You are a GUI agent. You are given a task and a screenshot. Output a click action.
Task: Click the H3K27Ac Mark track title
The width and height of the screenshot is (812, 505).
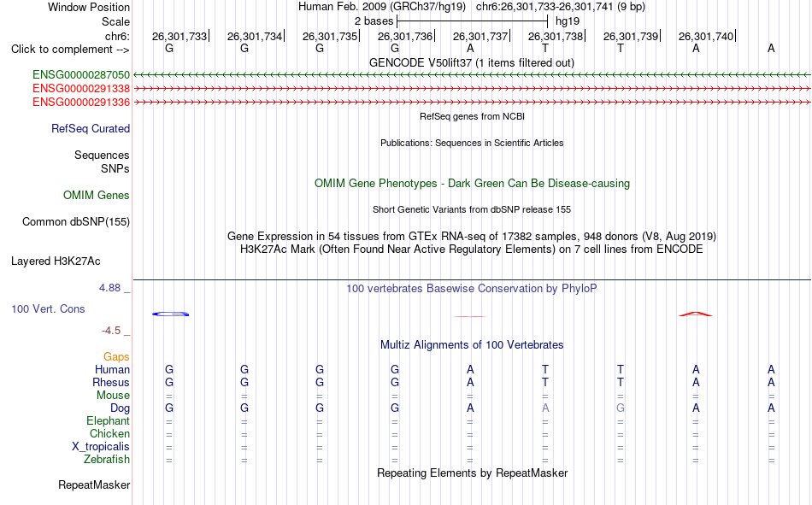[x=472, y=250]
